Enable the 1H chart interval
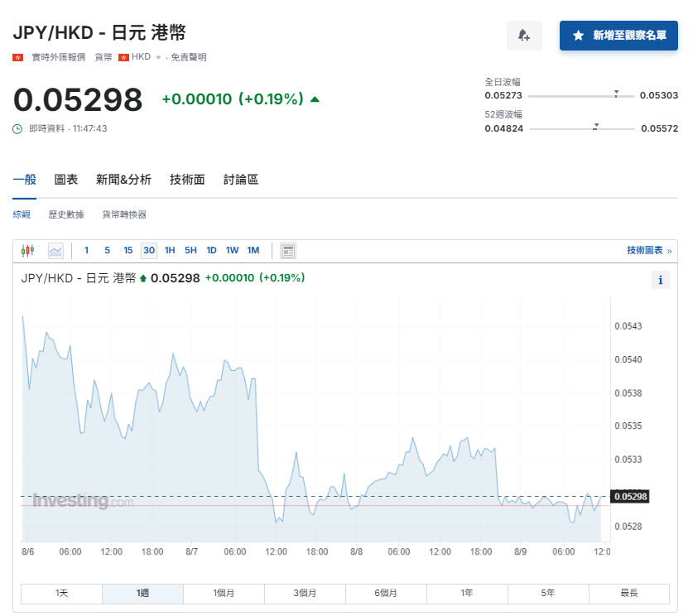Viewport: 693px width, 616px height. [x=170, y=250]
